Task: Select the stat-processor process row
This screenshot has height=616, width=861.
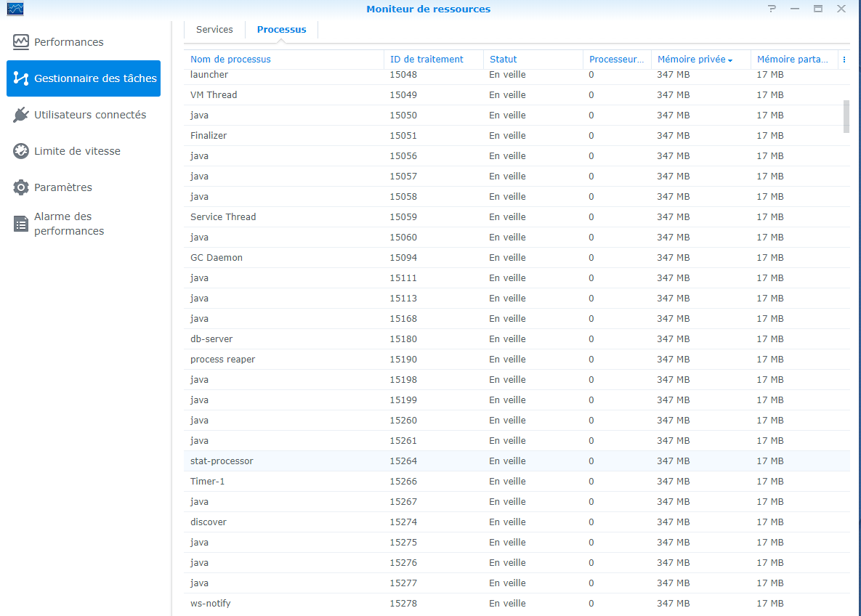Action: click(x=222, y=461)
